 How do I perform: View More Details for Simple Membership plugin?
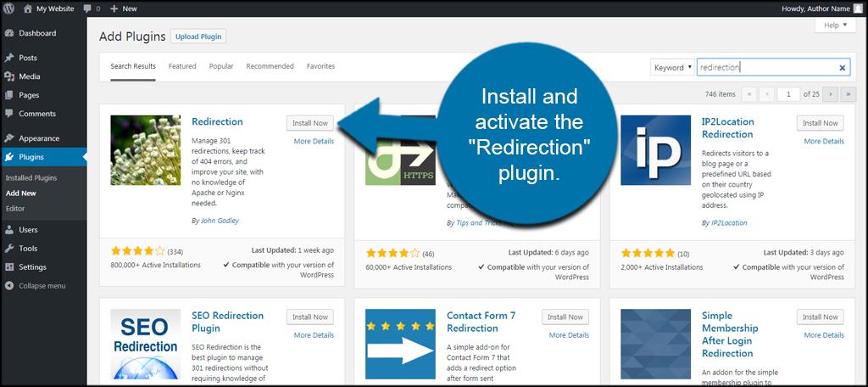click(x=824, y=335)
